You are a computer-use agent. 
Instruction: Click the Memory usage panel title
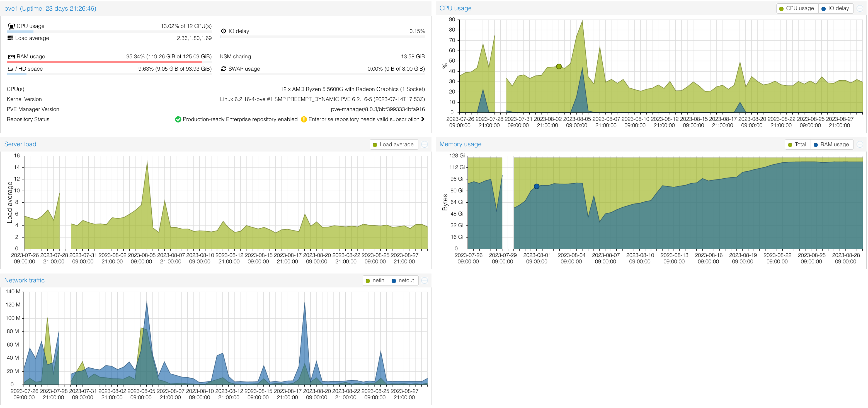460,144
